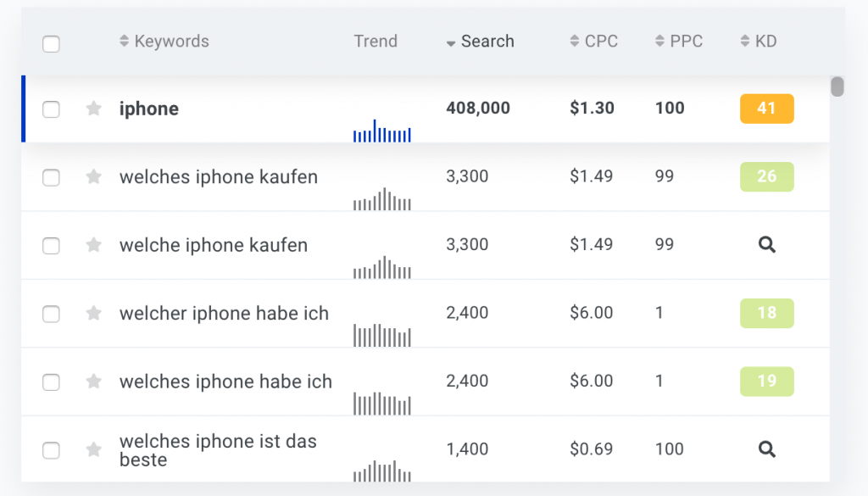
Task: Toggle the select-all checkbox in header
Action: (52, 44)
